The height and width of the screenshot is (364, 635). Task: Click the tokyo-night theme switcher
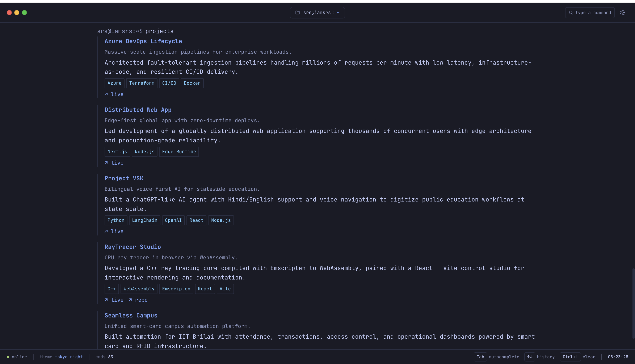(x=69, y=357)
